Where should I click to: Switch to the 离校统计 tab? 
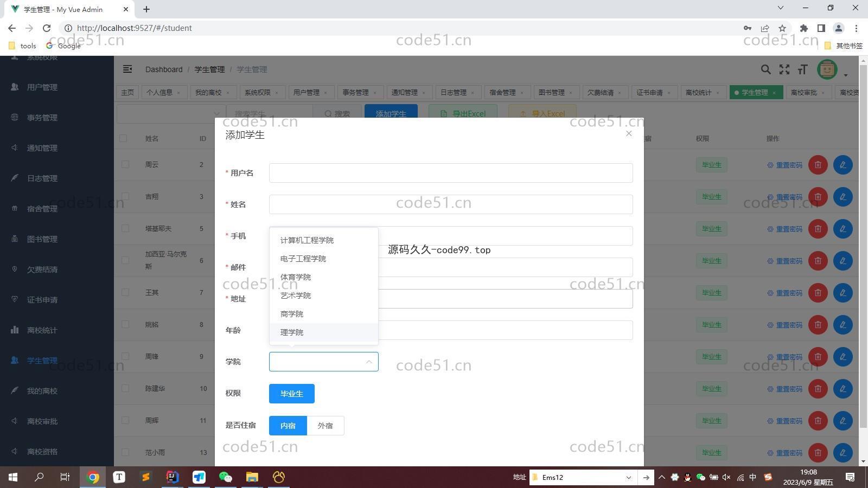[698, 93]
